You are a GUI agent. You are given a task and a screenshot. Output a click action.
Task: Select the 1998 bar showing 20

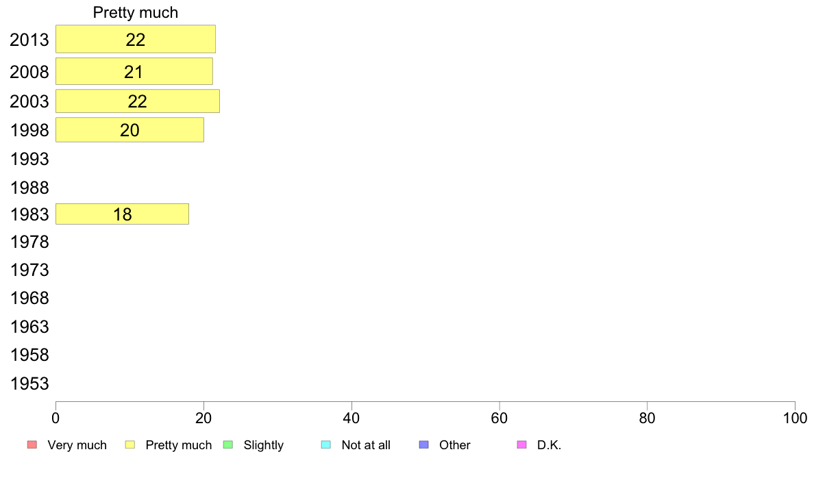[129, 129]
